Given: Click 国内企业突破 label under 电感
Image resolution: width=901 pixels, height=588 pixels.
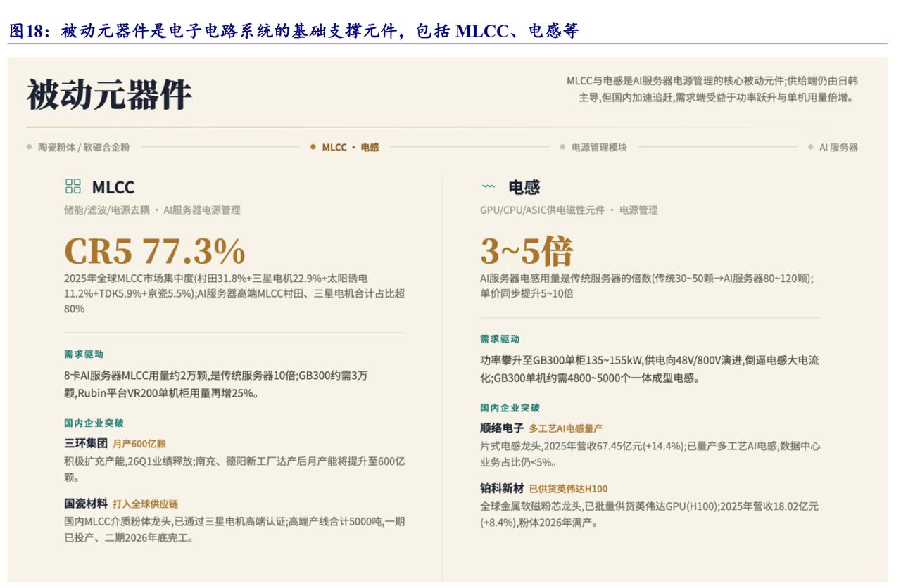Looking at the screenshot, I should (510, 407).
